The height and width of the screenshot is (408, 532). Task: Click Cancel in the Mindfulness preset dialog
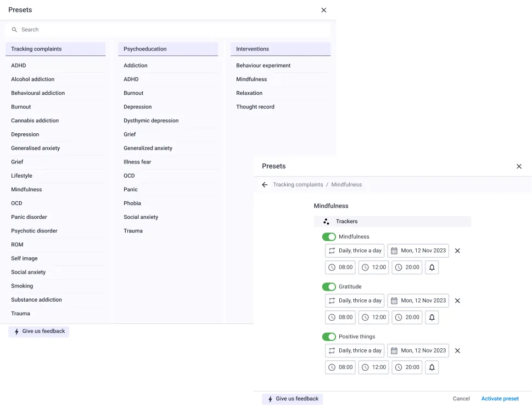click(461, 399)
